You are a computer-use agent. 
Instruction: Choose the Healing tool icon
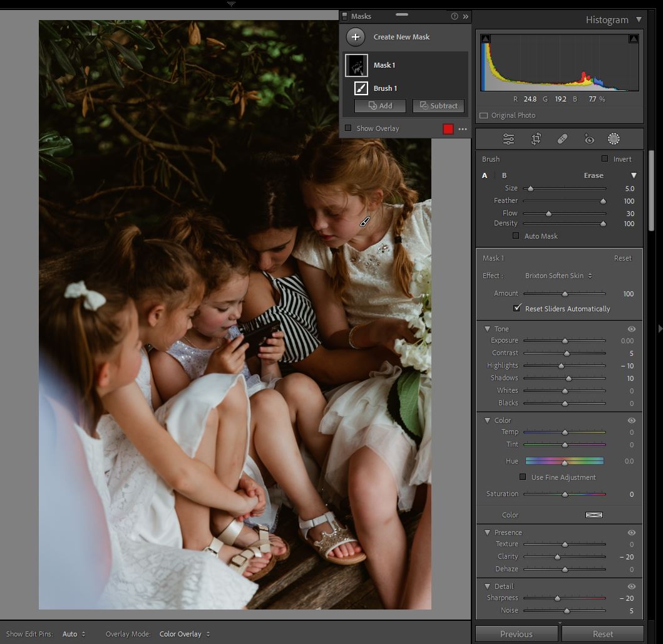[x=562, y=139]
